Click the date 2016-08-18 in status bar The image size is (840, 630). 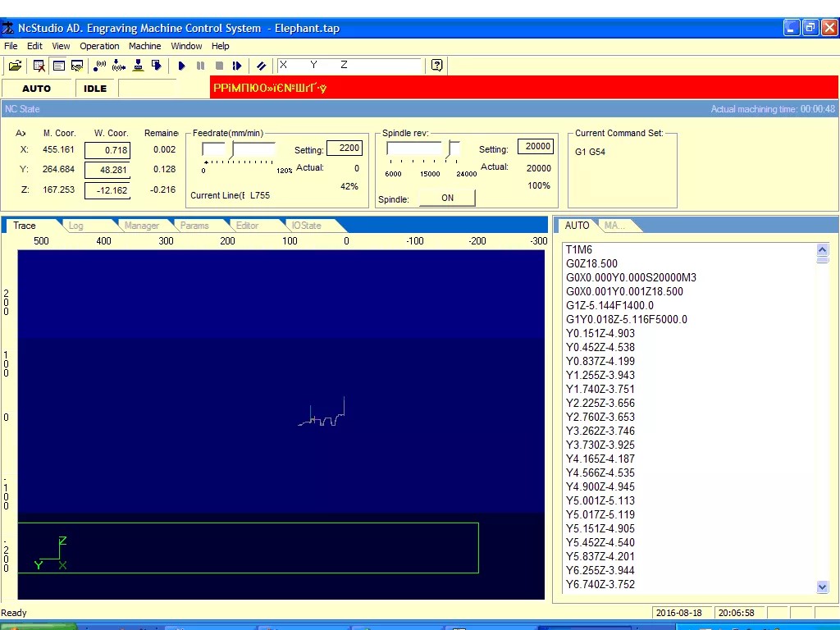click(x=678, y=613)
